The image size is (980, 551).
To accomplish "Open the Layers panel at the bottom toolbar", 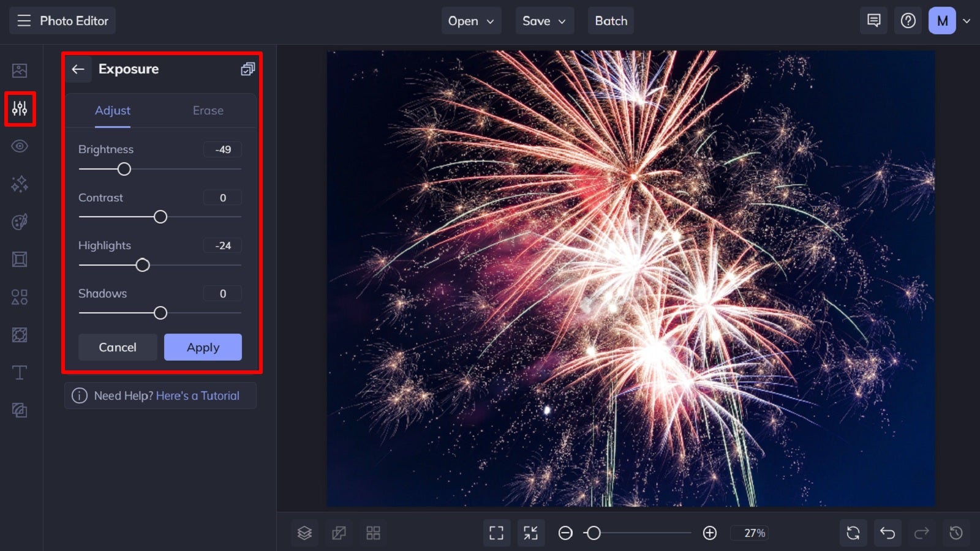I will click(x=304, y=533).
